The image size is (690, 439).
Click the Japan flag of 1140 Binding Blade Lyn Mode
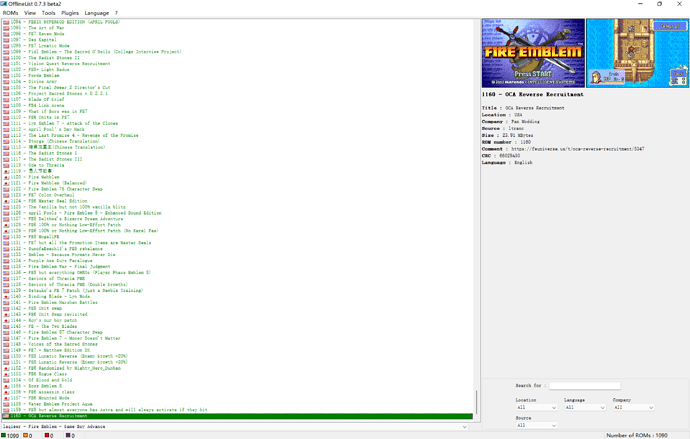(x=6, y=296)
